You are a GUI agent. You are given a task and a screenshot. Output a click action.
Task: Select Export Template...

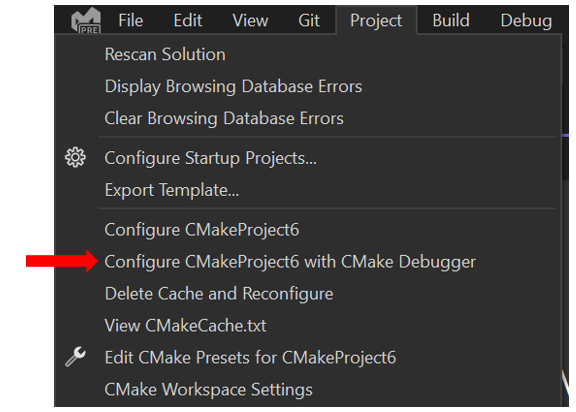[x=309, y=190]
